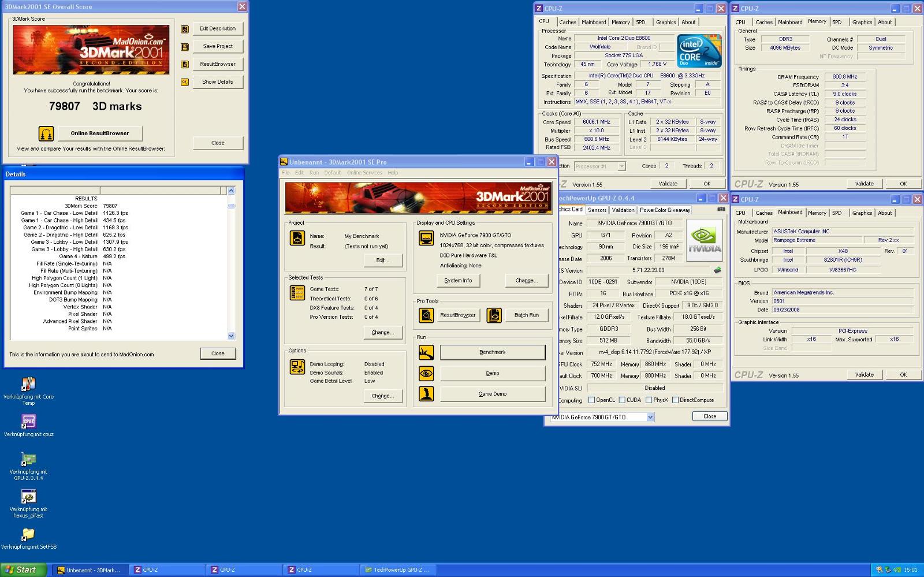Open the File menu in 3DMark2001
The image size is (924, 577).
285,173
